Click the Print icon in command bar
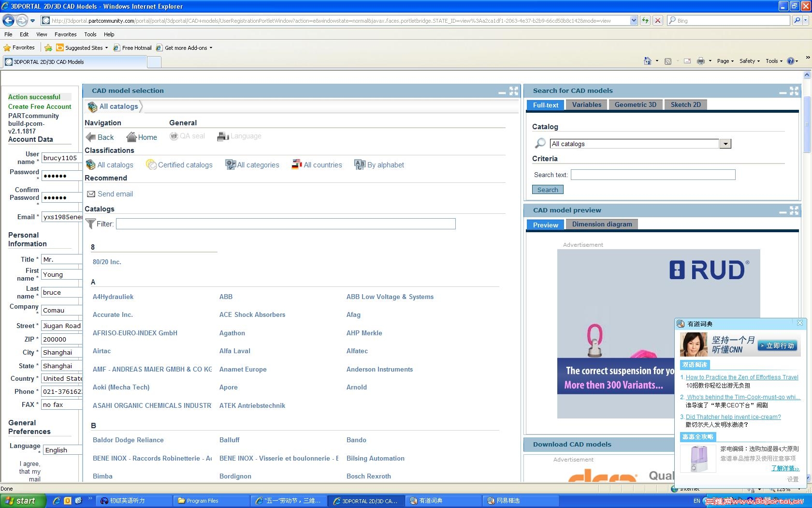 (701, 61)
